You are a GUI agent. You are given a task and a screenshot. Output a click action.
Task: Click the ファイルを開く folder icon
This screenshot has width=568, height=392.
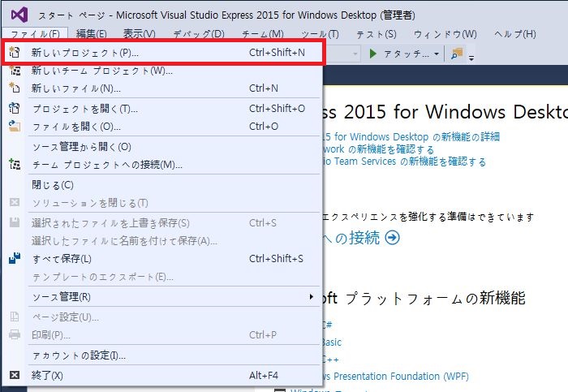[x=15, y=126]
